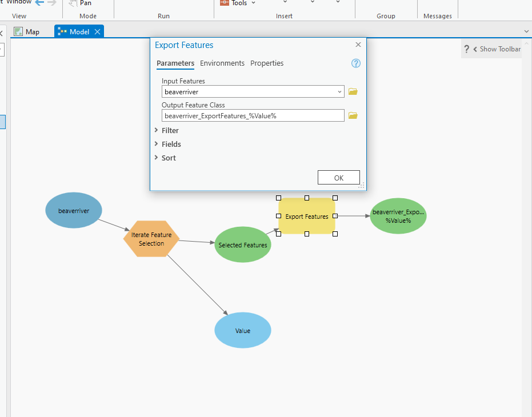Switch to the Environments tab

222,63
